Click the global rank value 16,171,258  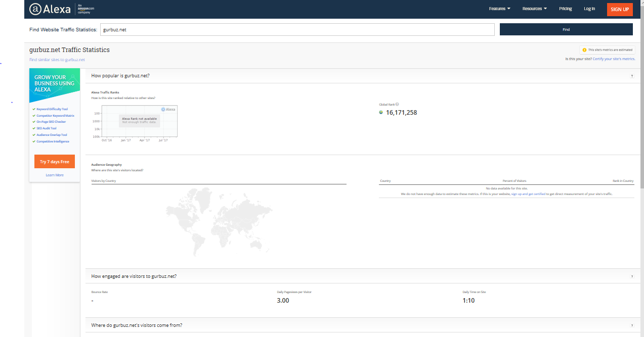click(x=402, y=113)
